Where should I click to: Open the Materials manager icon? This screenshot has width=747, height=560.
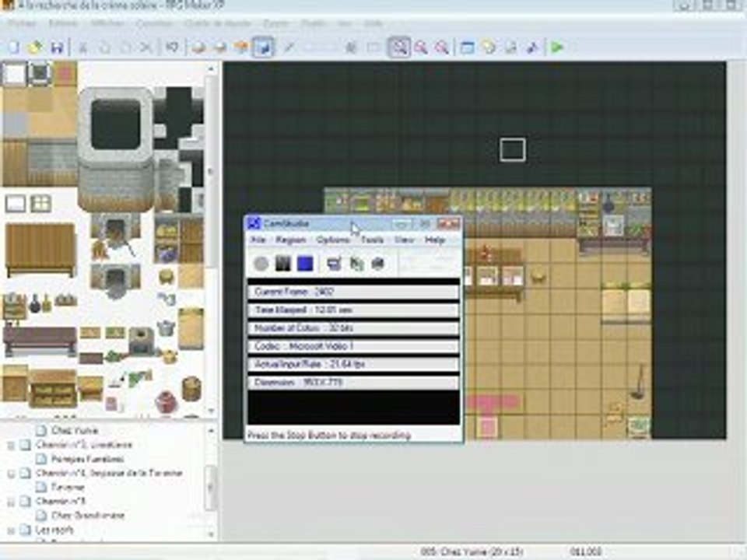(489, 47)
